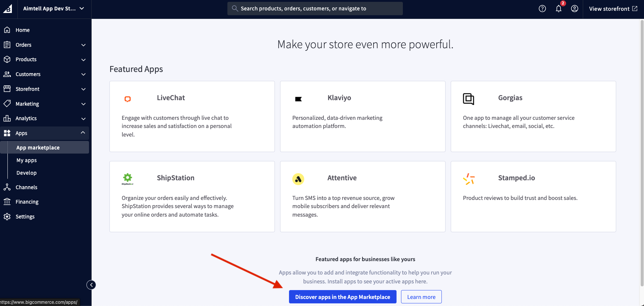The height and width of the screenshot is (306, 644).
Task: Open the notifications bell icon
Action: point(558,9)
